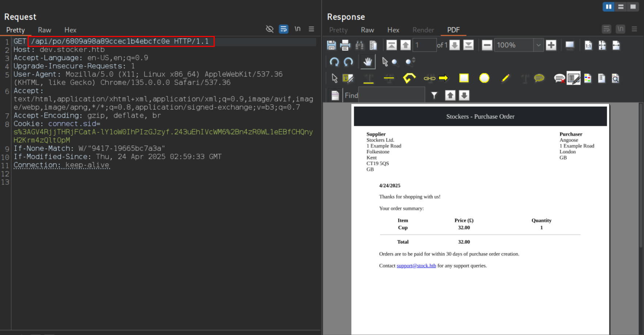Select the ellipse annotation tool
The height and width of the screenshot is (335, 644).
(x=484, y=78)
